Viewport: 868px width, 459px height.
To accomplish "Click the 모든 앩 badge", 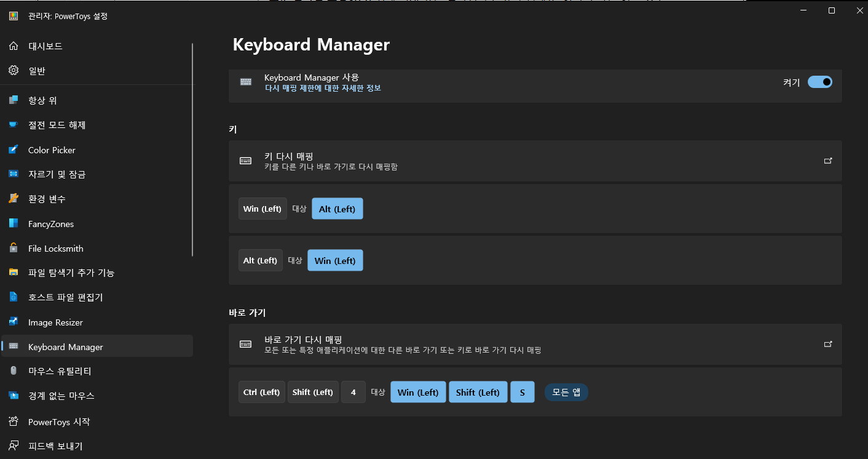I will click(566, 392).
